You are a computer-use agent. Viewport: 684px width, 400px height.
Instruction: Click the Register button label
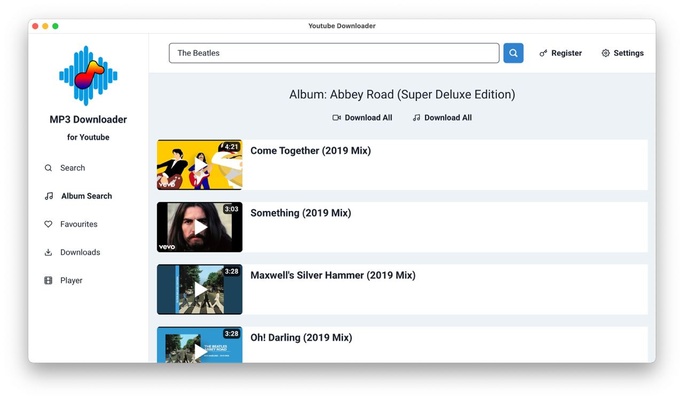click(566, 53)
